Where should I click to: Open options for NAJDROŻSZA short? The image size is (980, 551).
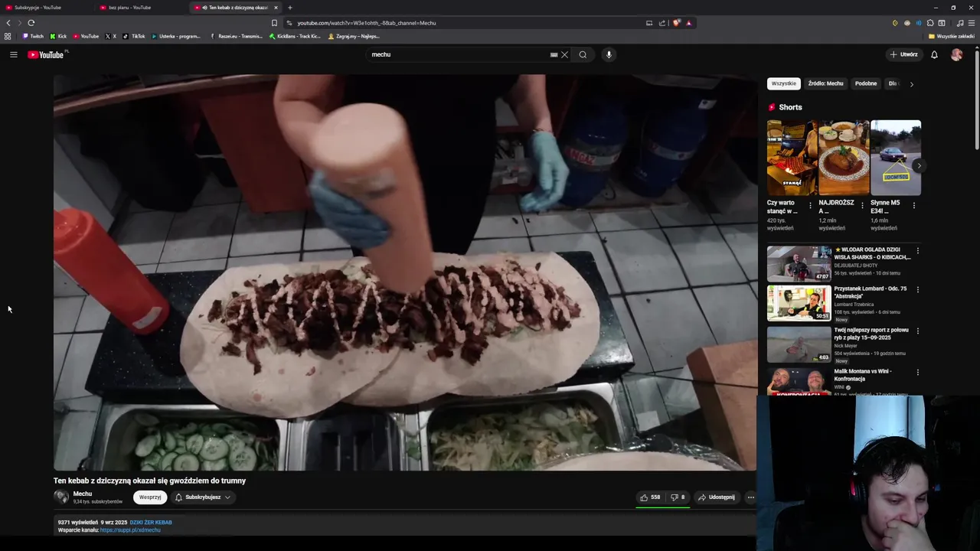click(862, 205)
